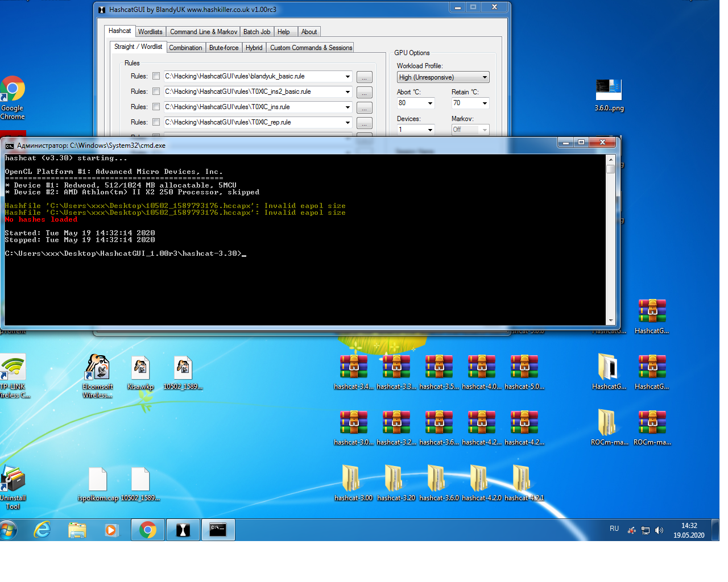The height and width of the screenshot is (582, 728).
Task: Open the Kisa.wkp file icon
Action: (140, 368)
